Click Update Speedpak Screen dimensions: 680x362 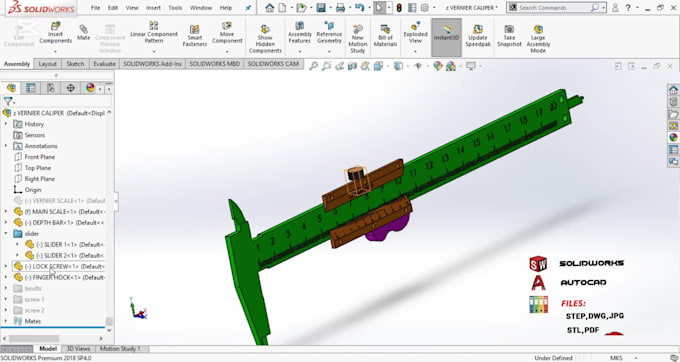(x=478, y=36)
